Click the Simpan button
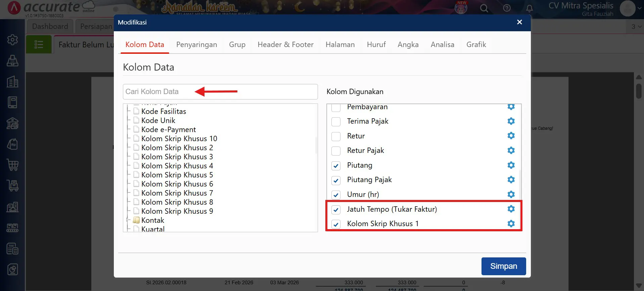The image size is (644, 291). (503, 266)
